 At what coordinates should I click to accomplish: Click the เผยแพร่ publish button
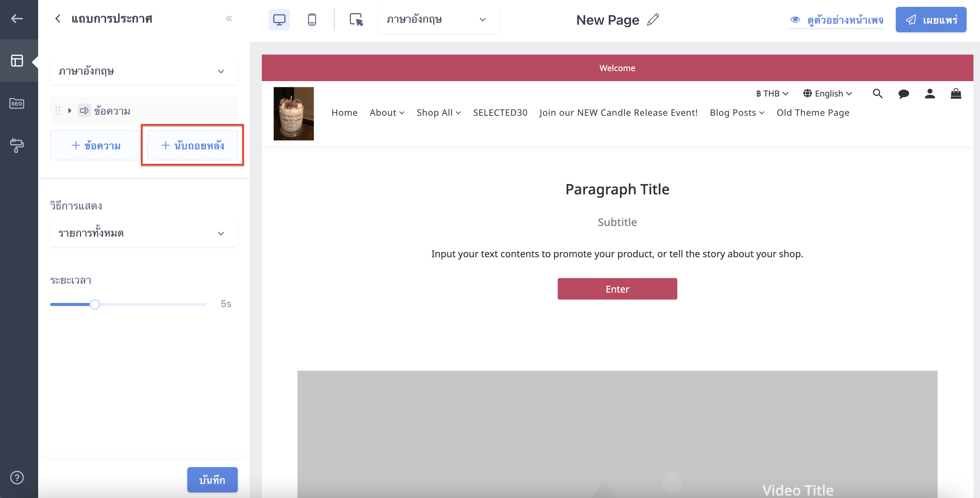pyautogui.click(x=931, y=19)
